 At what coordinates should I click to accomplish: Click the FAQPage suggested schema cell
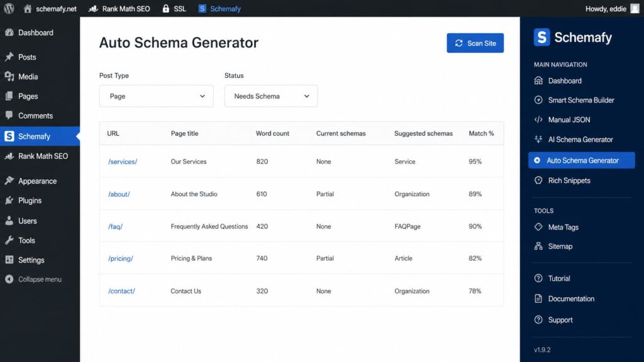(x=408, y=226)
